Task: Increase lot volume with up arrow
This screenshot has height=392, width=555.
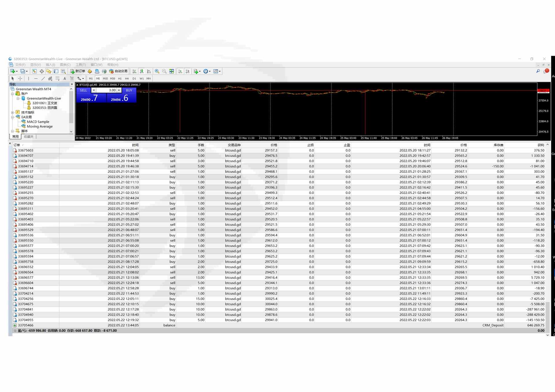Action: coord(119,90)
